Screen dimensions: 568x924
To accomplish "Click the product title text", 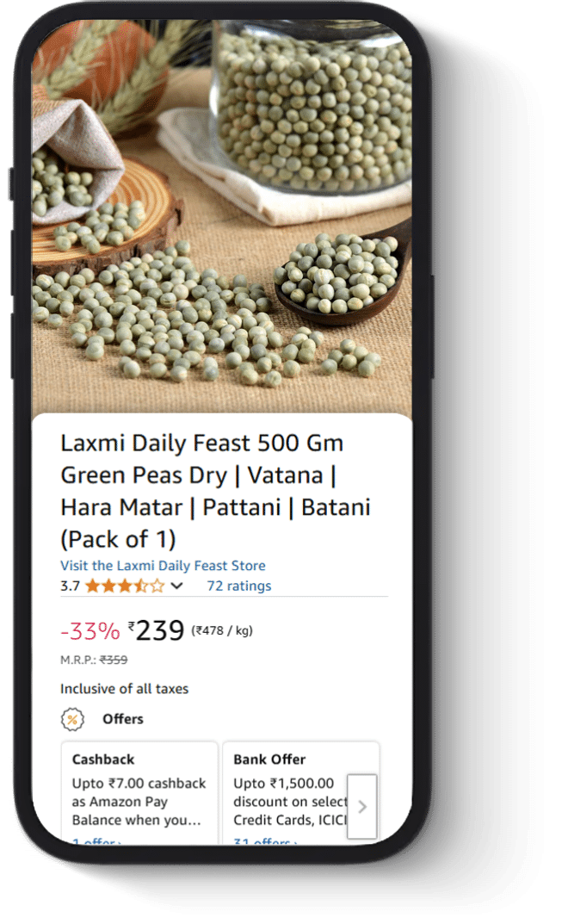I will click(x=215, y=491).
